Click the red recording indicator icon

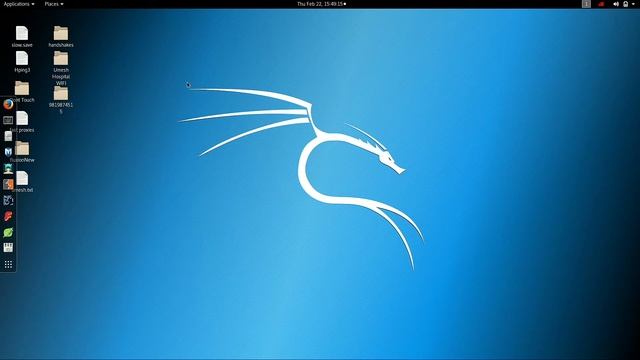tap(601, 4)
